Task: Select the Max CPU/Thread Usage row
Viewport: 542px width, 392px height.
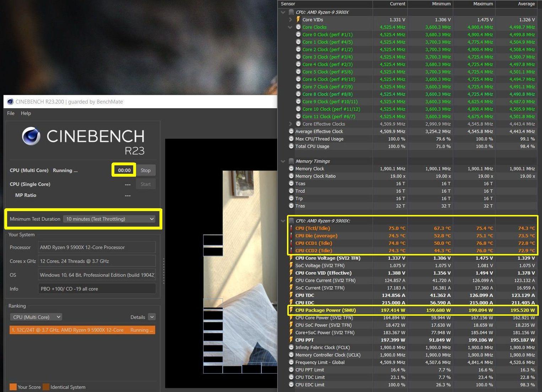Action: pyautogui.click(x=412, y=139)
